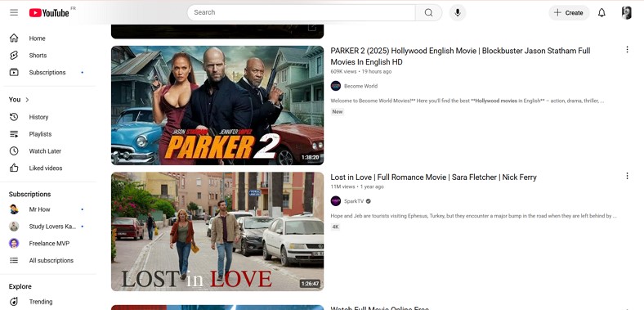Play the PARKER 2 video thumbnail

pyautogui.click(x=217, y=106)
